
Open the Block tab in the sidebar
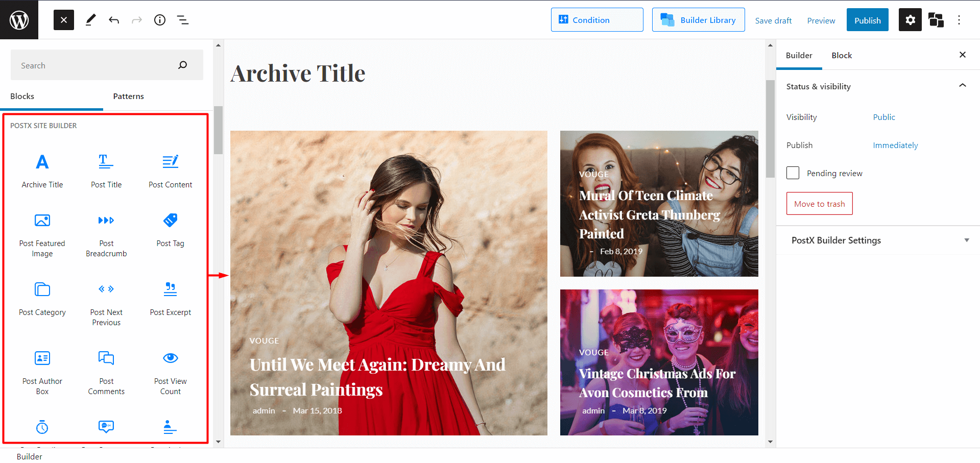point(841,55)
